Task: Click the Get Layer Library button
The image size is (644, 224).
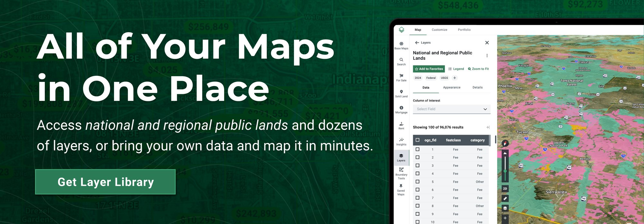Action: coord(105,182)
